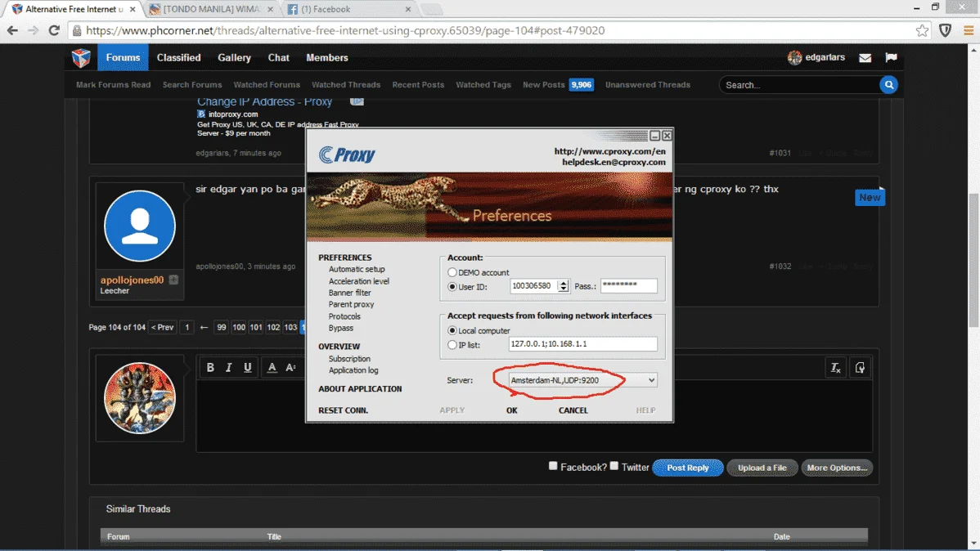Open the Chrome hamburger menu
This screenshot has width=980, height=551.
pyautogui.click(x=969, y=30)
